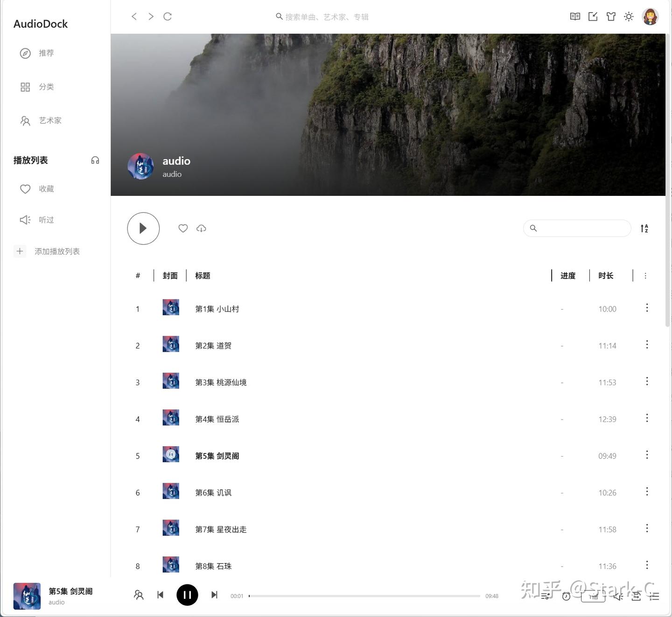Open the user avatar menu
The image size is (672, 617).
click(x=650, y=16)
